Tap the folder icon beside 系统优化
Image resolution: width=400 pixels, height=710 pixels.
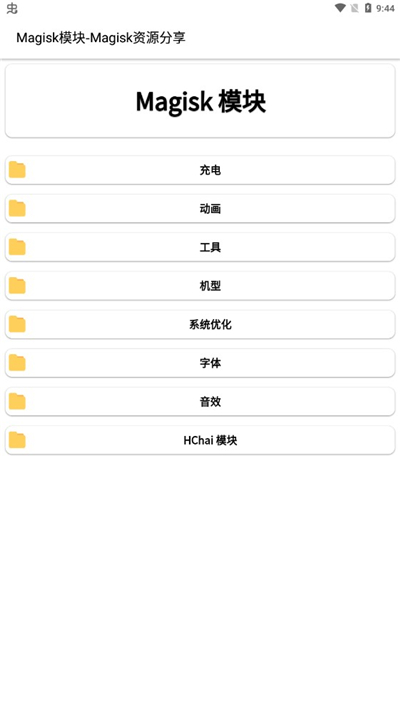17,324
